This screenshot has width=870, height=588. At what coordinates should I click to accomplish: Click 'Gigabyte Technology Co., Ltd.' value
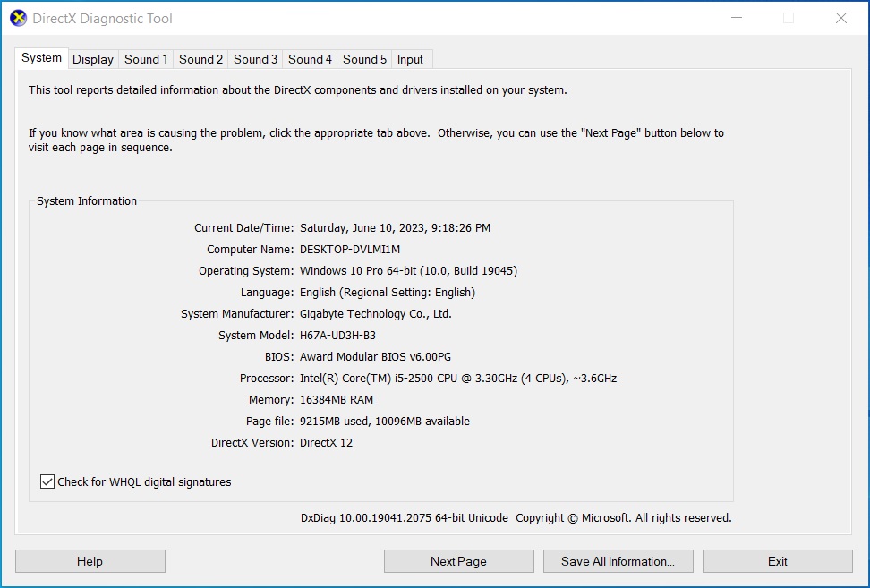coord(376,314)
